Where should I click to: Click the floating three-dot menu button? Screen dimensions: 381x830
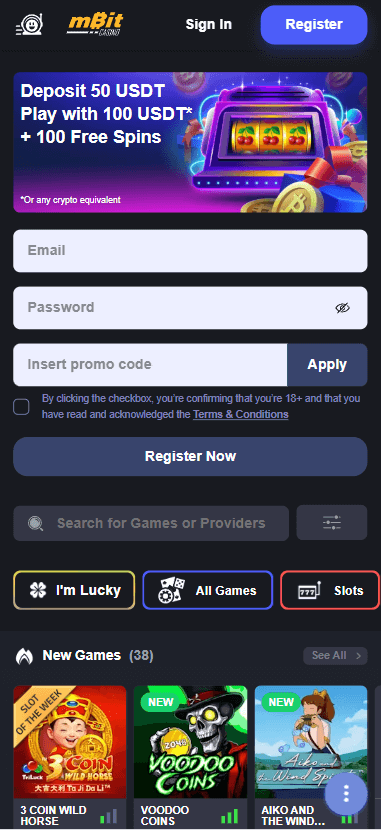click(347, 793)
